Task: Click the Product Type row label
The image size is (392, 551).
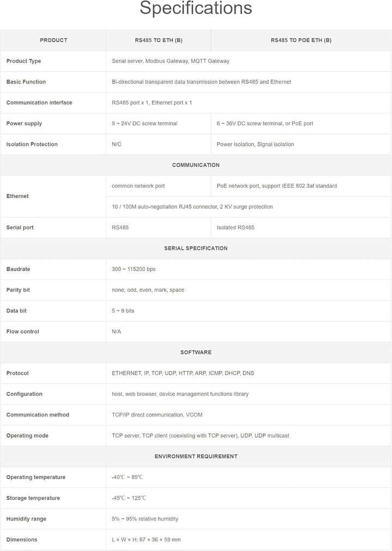Action: coord(23,61)
